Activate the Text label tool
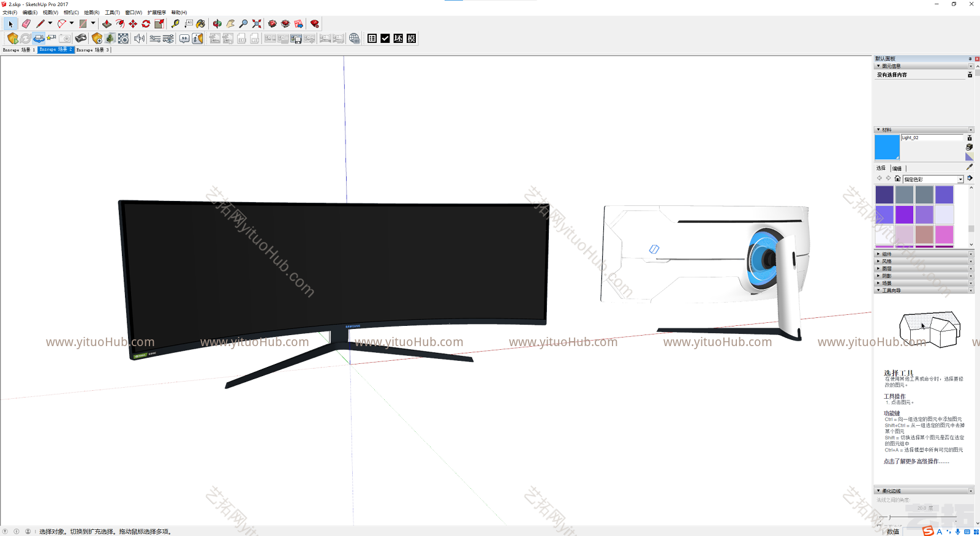Viewport: 980px width, 536px height. pyautogui.click(x=189, y=24)
